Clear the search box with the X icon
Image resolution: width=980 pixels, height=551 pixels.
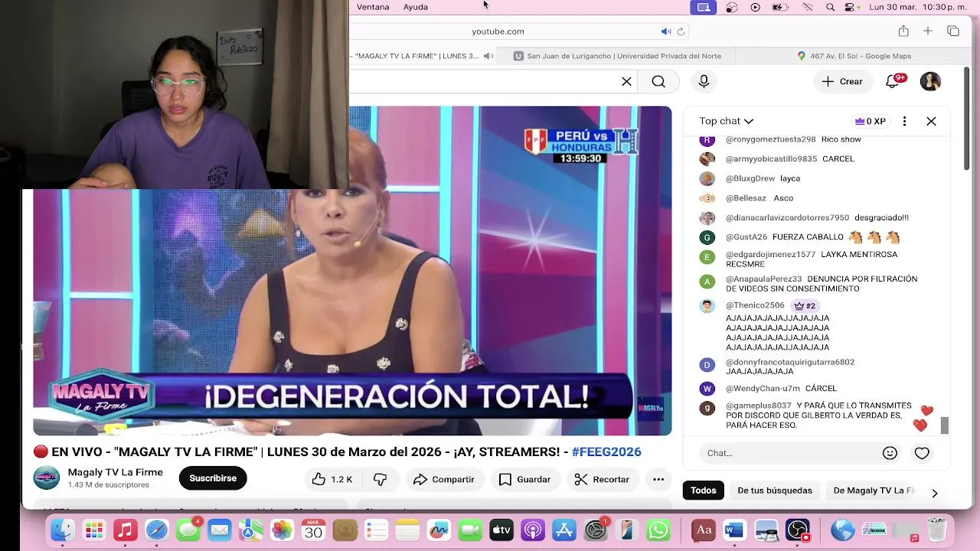[626, 82]
